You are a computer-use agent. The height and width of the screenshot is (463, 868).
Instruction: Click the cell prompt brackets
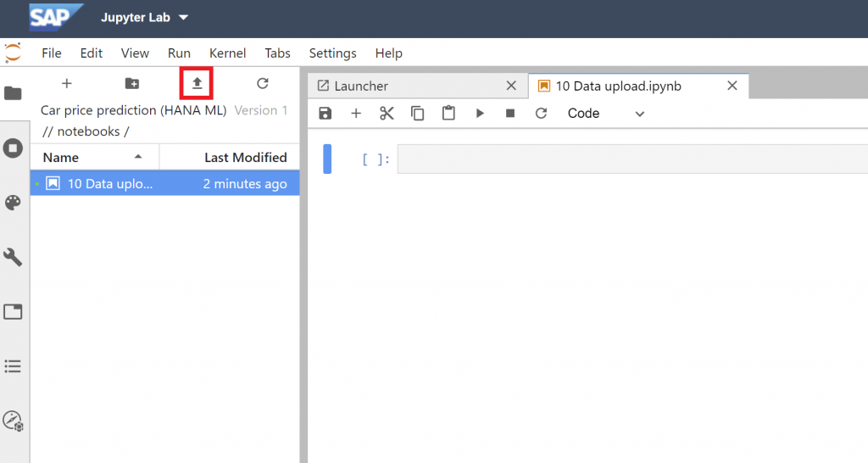coord(376,159)
